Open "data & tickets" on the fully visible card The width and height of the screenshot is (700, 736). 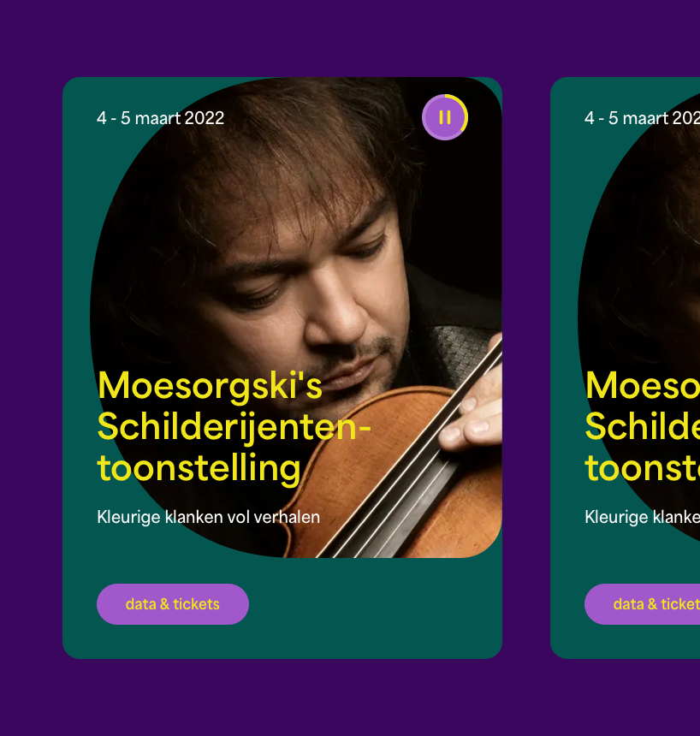click(173, 604)
